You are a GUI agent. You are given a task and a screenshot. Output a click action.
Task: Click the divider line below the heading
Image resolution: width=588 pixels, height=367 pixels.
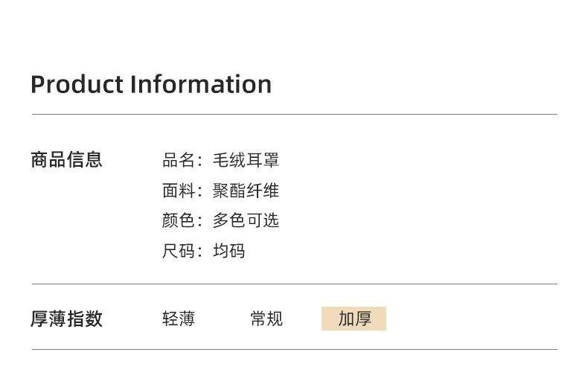[x=294, y=115]
